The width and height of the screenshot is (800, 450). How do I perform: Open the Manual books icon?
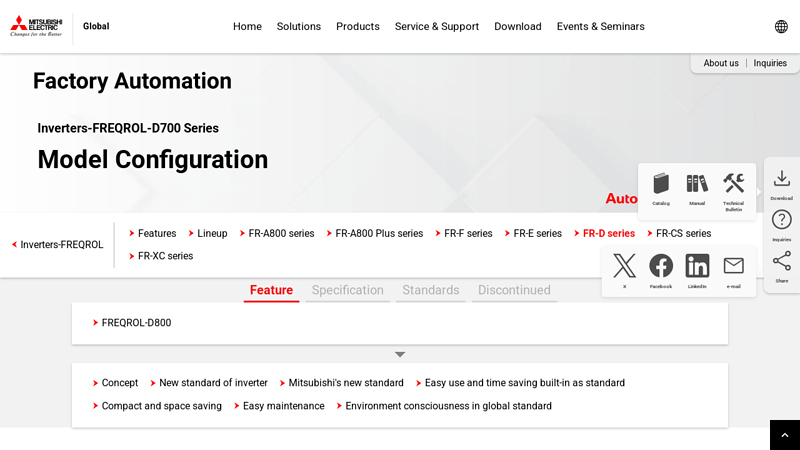tap(697, 185)
